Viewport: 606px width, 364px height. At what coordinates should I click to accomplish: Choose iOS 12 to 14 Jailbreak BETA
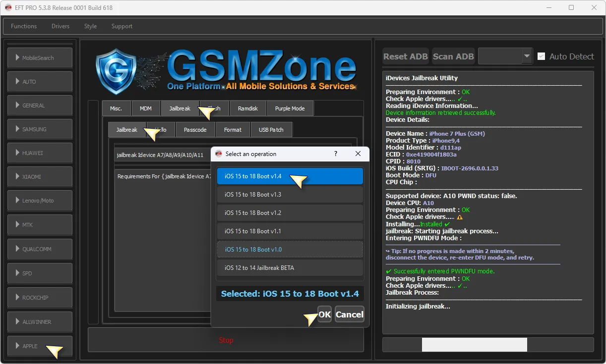coord(290,268)
